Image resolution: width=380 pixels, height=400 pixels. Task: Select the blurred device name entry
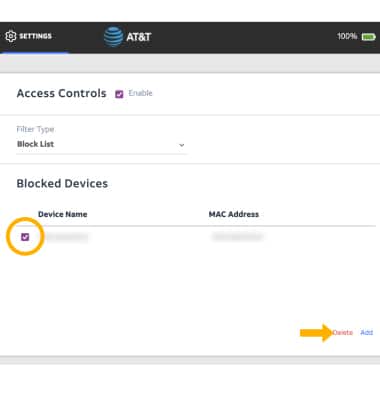point(67,237)
